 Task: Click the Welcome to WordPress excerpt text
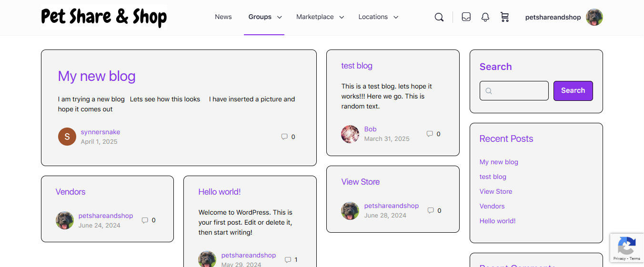[x=246, y=222]
